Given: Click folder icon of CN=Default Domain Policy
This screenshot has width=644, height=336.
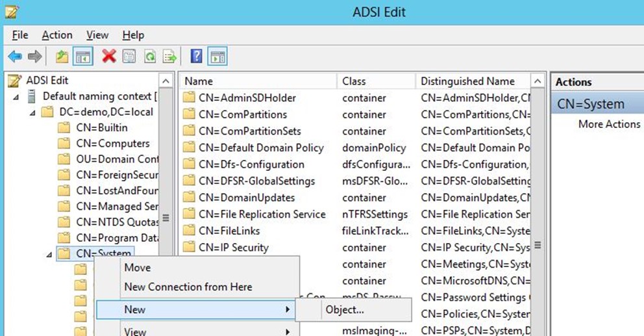Looking at the screenshot, I should (x=189, y=148).
